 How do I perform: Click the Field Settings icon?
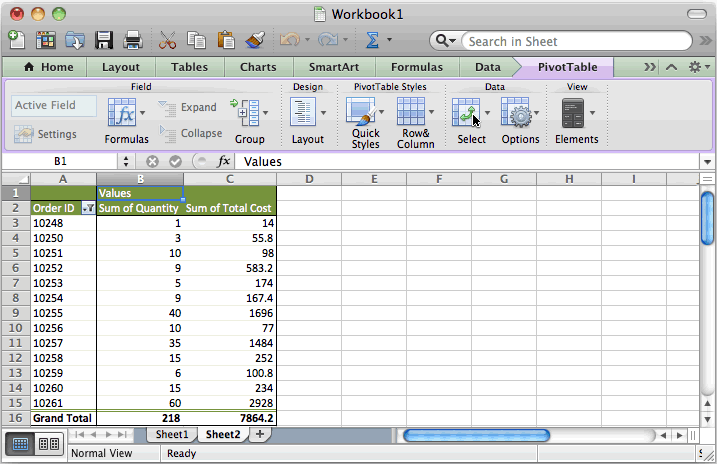pos(23,134)
